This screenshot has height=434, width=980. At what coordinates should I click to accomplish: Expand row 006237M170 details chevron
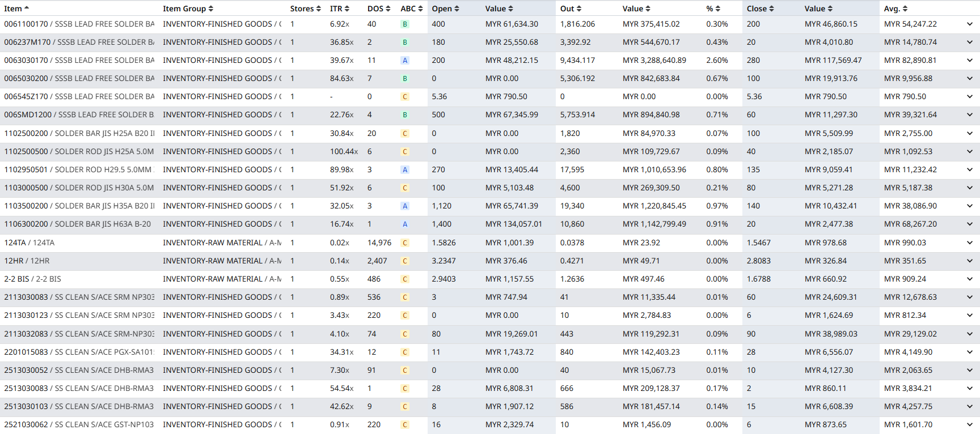pos(970,42)
